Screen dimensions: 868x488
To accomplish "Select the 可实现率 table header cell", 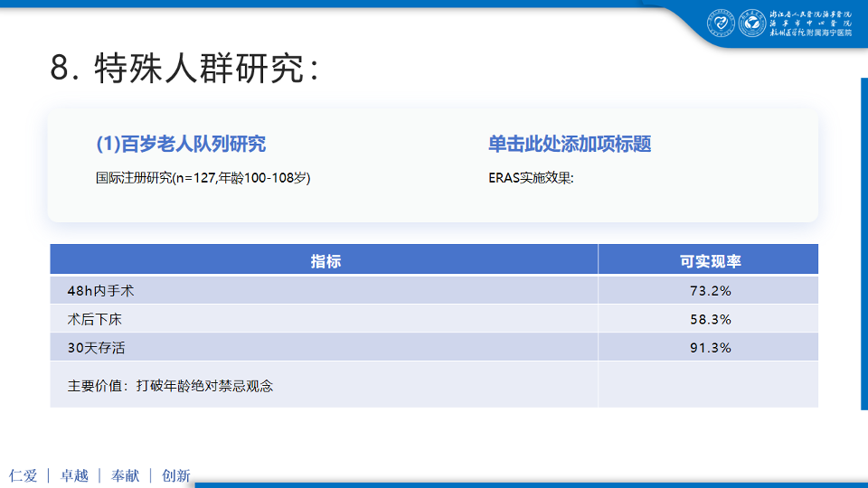I will click(x=709, y=261).
